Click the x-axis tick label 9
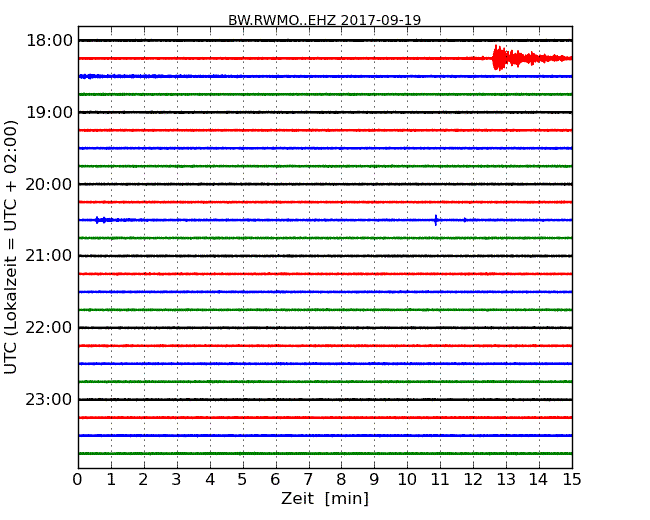 [374, 479]
